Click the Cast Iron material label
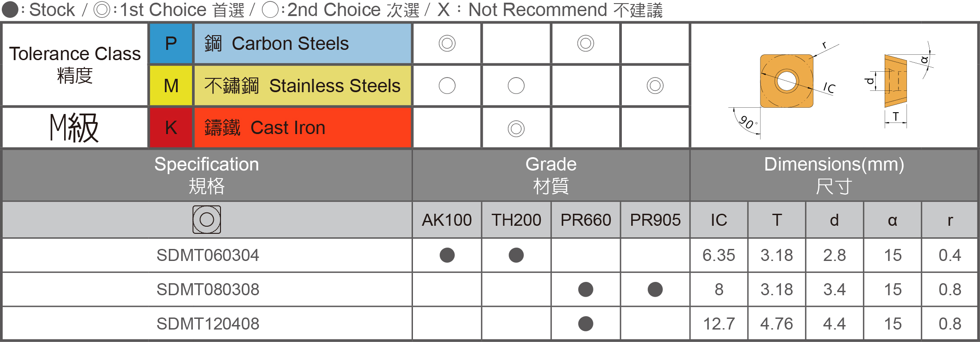 (288, 128)
